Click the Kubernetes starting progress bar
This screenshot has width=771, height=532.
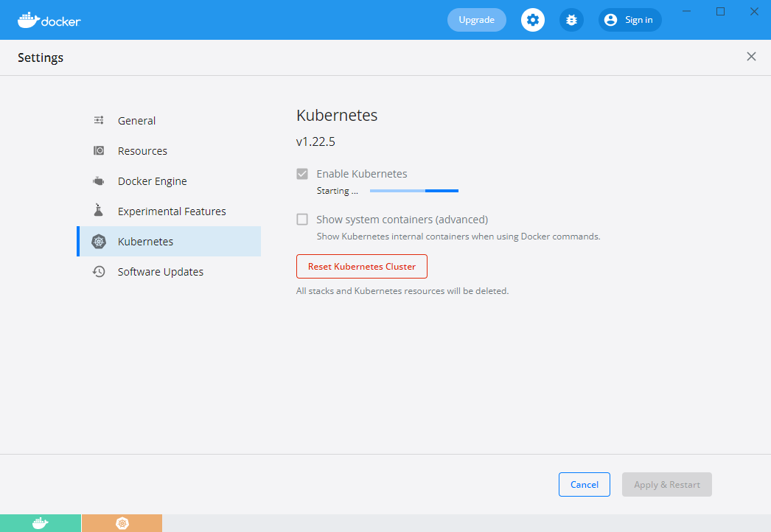point(414,191)
